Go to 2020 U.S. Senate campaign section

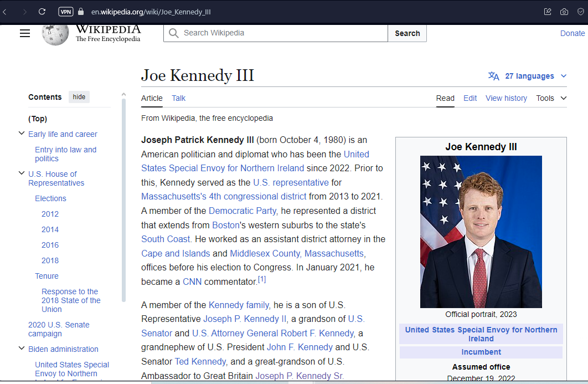coord(59,329)
